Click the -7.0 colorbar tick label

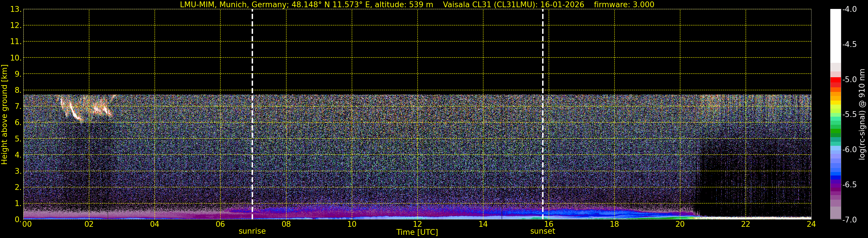point(849,220)
